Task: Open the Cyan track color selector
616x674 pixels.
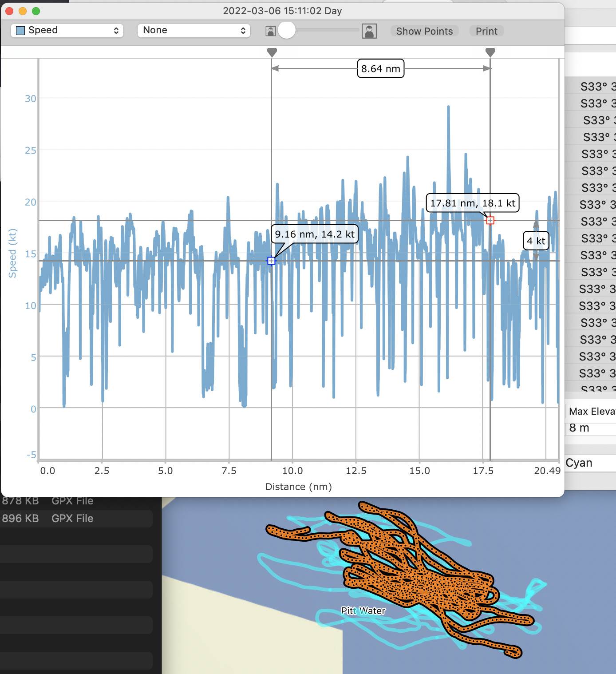Action: pos(590,463)
